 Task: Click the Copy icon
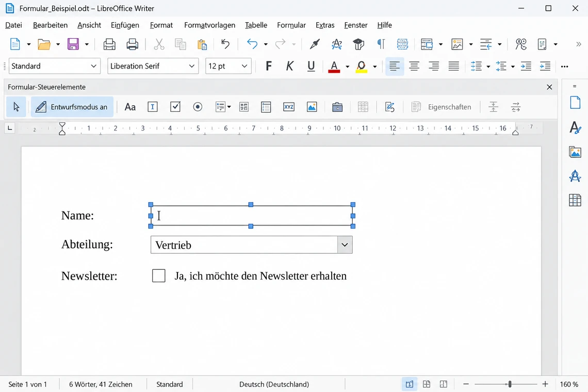click(181, 44)
